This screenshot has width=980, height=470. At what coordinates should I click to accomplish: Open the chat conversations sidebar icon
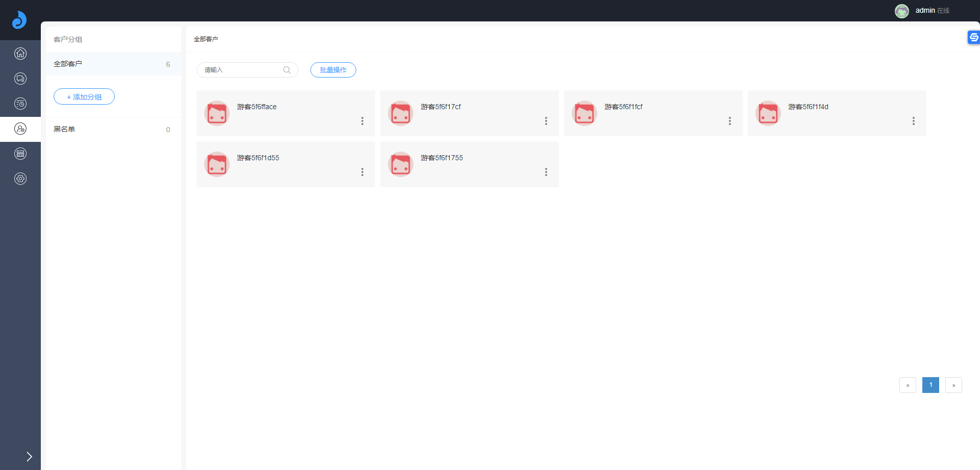(20, 79)
